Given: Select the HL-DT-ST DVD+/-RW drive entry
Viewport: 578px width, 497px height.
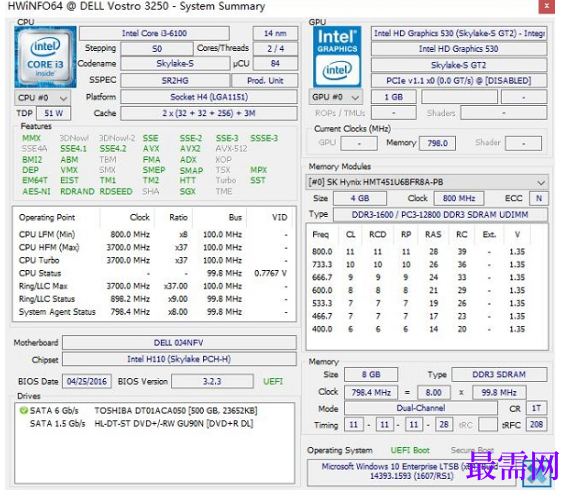Looking at the screenshot, I should (x=174, y=424).
